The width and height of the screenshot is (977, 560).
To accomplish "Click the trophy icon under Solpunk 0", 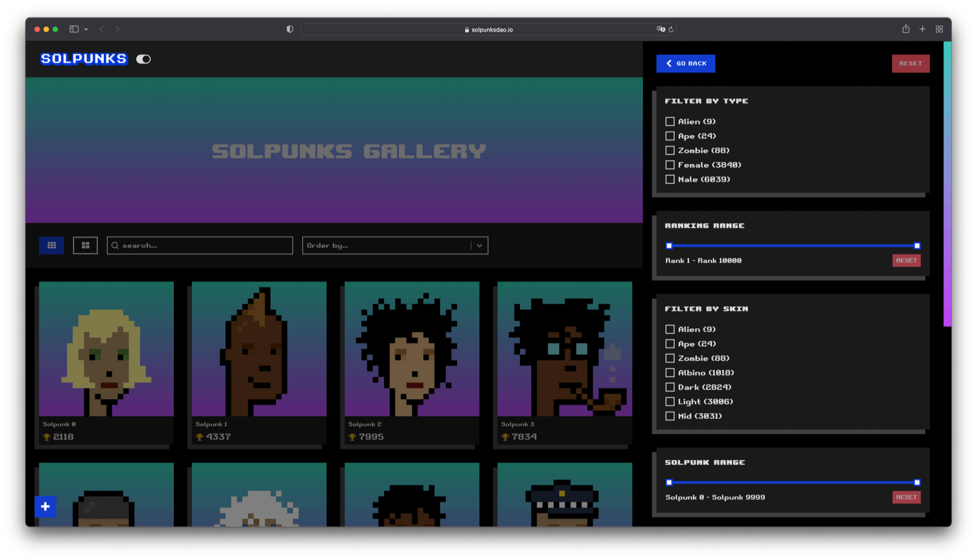I will [x=46, y=436].
